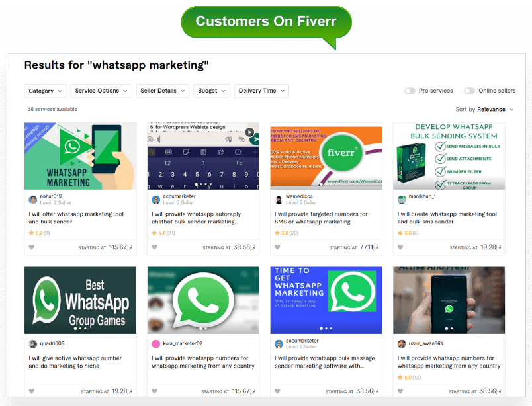
Task: Turn on Online sellers toggle
Action: tap(470, 91)
